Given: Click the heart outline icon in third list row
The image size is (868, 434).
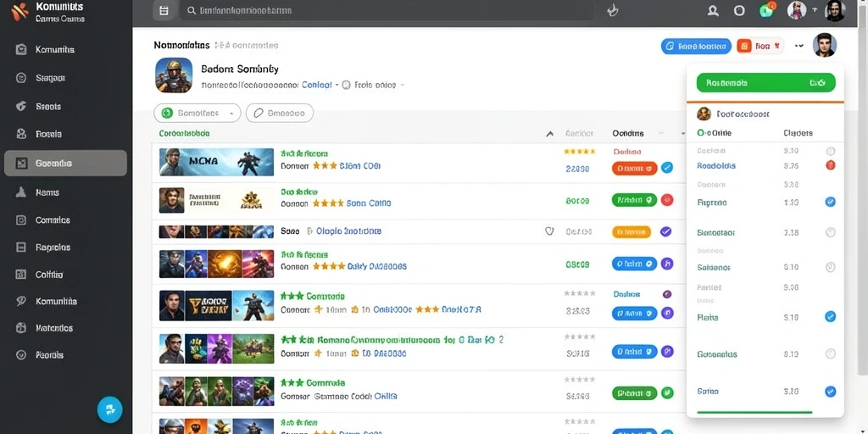Looking at the screenshot, I should tap(549, 231).
